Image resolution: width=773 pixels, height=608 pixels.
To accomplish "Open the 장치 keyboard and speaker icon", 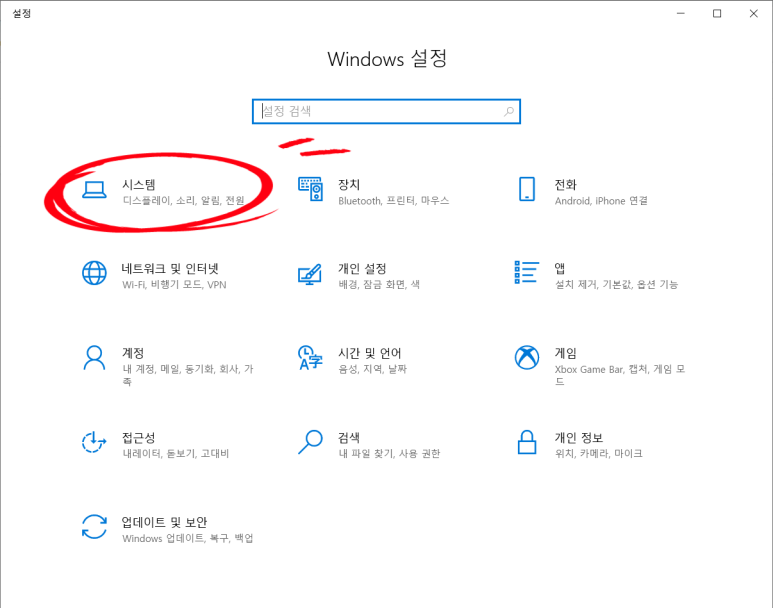I will [311, 189].
